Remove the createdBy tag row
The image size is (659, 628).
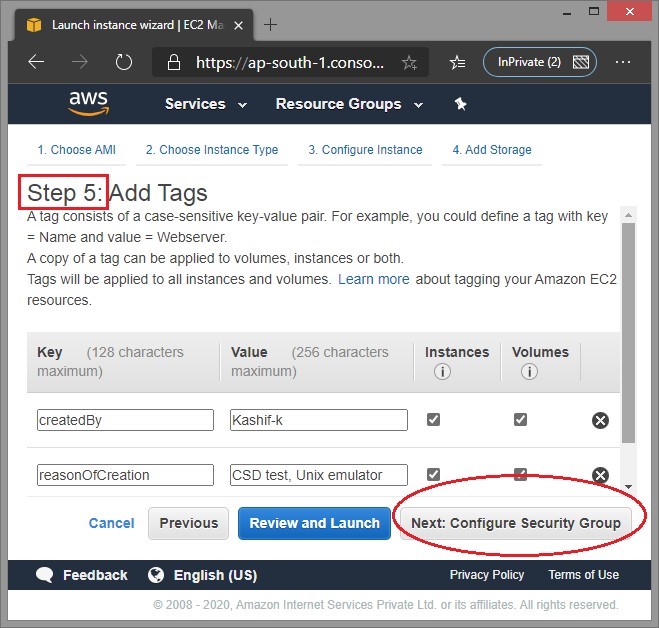[x=600, y=420]
